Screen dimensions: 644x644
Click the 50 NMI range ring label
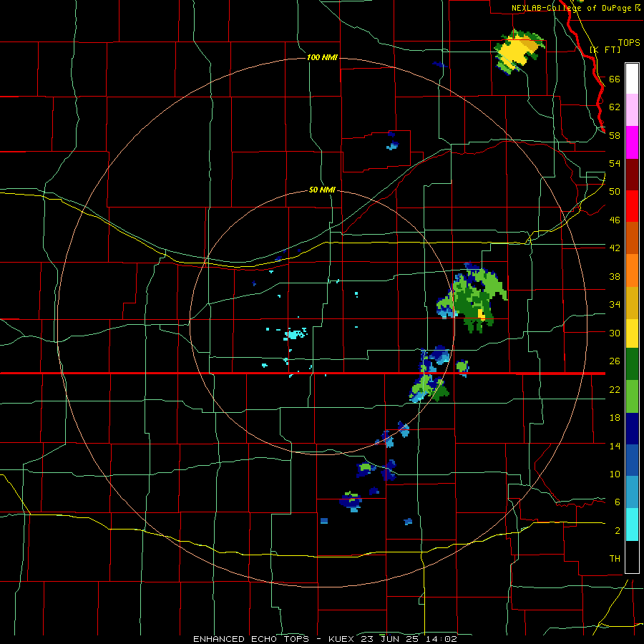(322, 190)
